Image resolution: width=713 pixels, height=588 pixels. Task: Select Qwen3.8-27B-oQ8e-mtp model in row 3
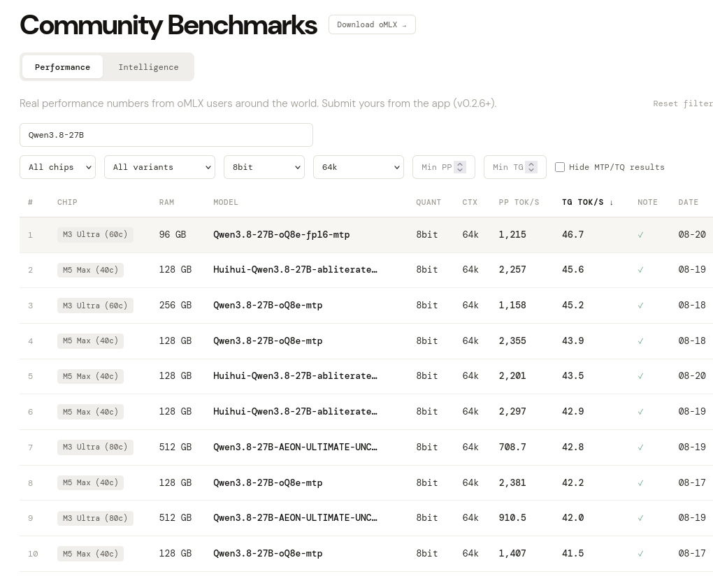pyautogui.click(x=268, y=305)
